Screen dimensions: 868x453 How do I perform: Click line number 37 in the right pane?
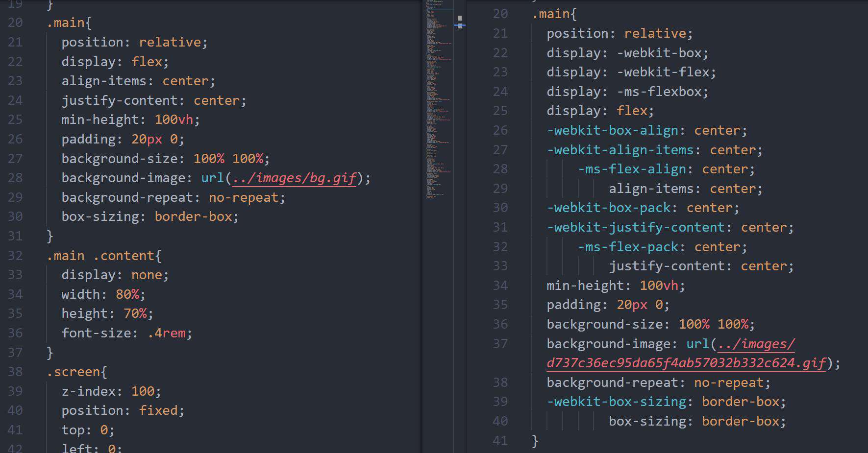pyautogui.click(x=500, y=344)
